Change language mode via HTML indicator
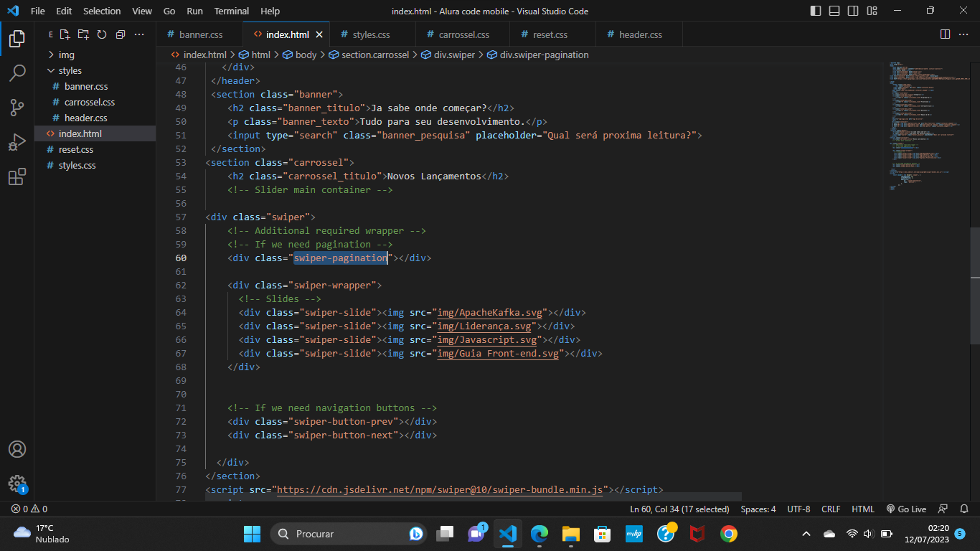The image size is (980, 551). pyautogui.click(x=863, y=509)
